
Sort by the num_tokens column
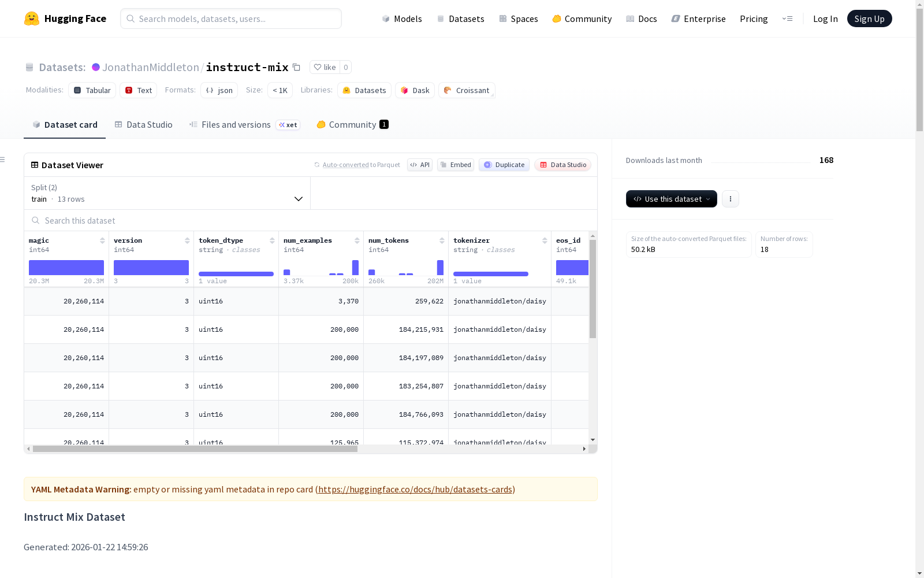tap(442, 240)
